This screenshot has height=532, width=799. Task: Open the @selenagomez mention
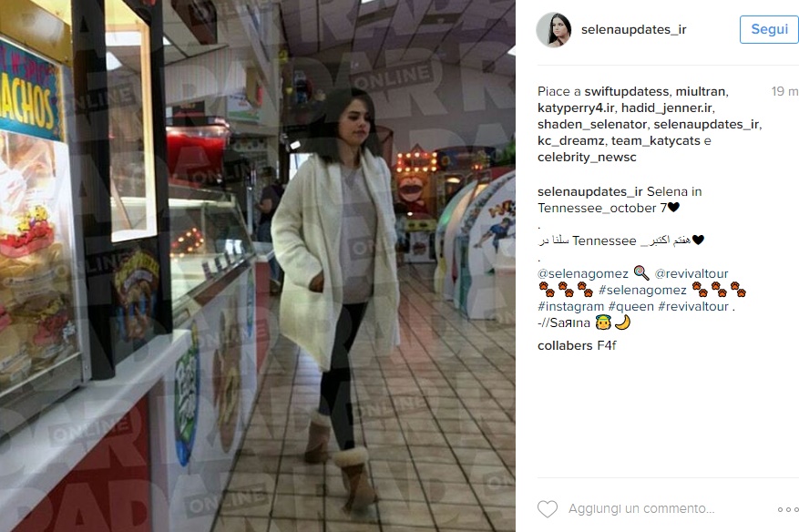(583, 273)
